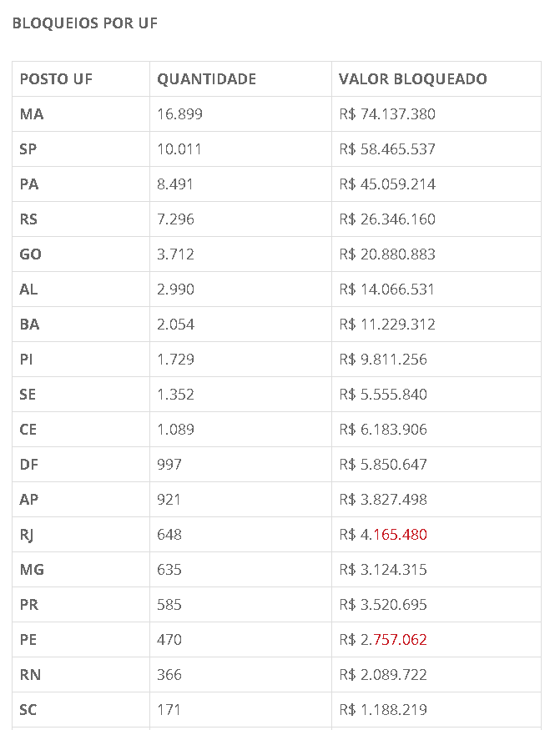Screen dimensions: 560x730
Task: Select the RS state cell
Action: click(x=29, y=219)
